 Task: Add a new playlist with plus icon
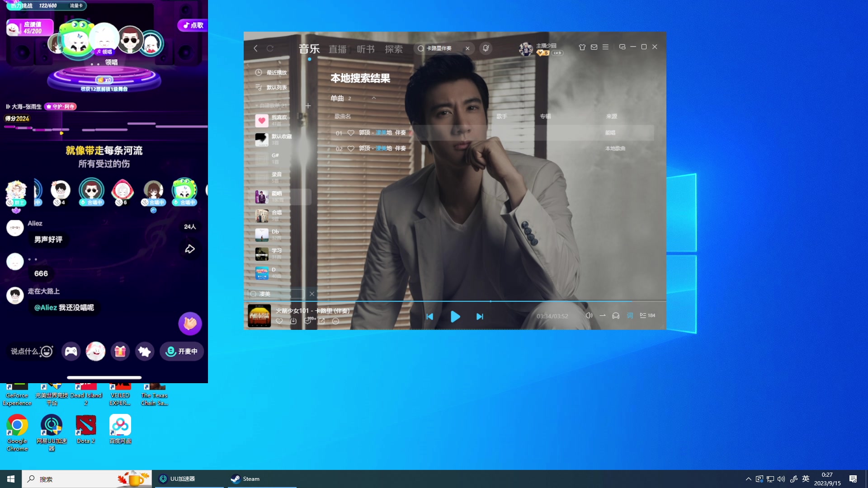(308, 106)
